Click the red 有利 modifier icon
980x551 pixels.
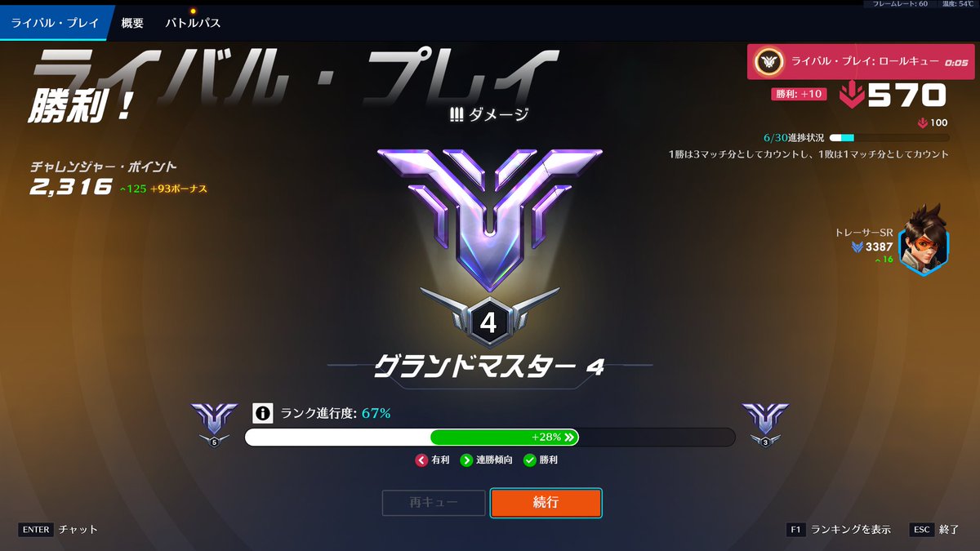click(x=421, y=460)
